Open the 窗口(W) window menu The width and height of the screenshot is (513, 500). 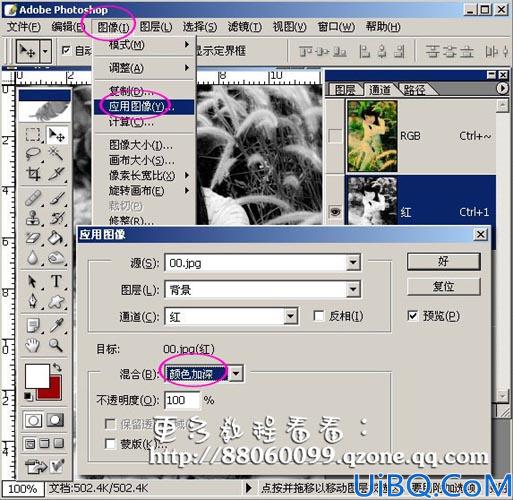coord(336,27)
